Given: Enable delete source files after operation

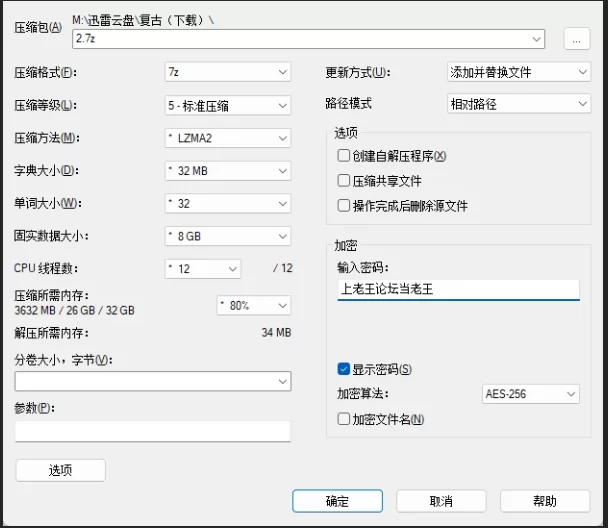Looking at the screenshot, I should (x=344, y=206).
